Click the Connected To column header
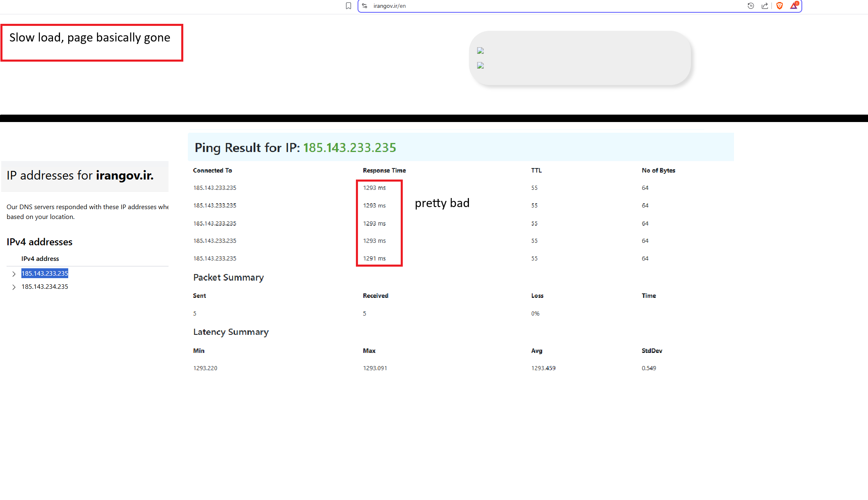This screenshot has height=500, width=868. tap(212, 171)
